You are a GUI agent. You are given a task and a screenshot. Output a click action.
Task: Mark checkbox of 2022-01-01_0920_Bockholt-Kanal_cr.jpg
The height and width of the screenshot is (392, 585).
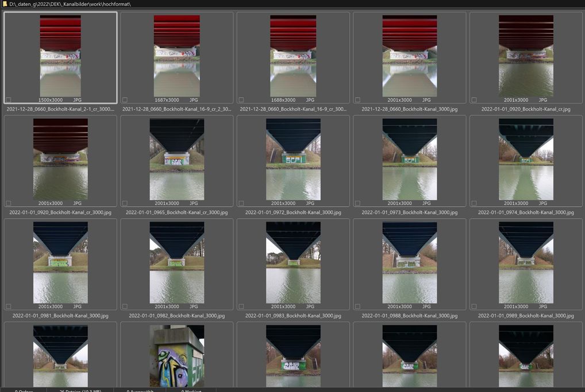pos(474,100)
